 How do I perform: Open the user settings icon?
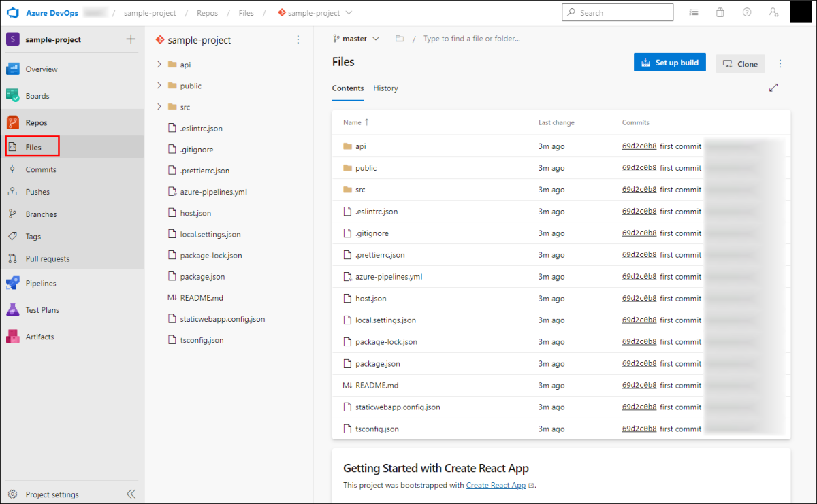click(x=773, y=12)
